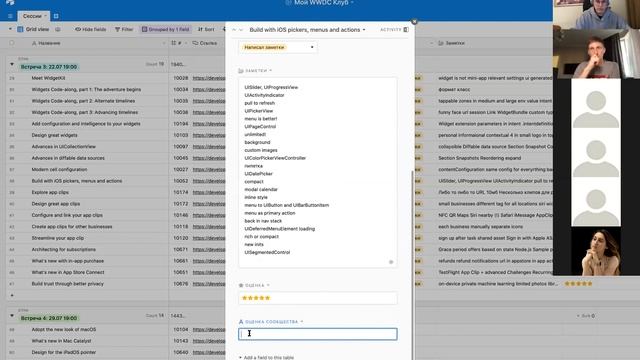This screenshot has height=360, width=640.
Task: Focus the Оценка сообщества input field
Action: point(318,334)
